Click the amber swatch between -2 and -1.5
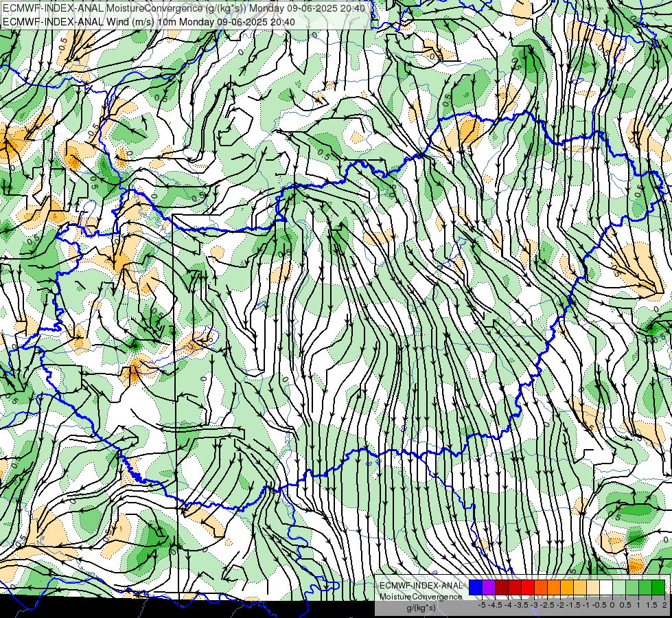This screenshot has height=618, width=672. point(567,587)
